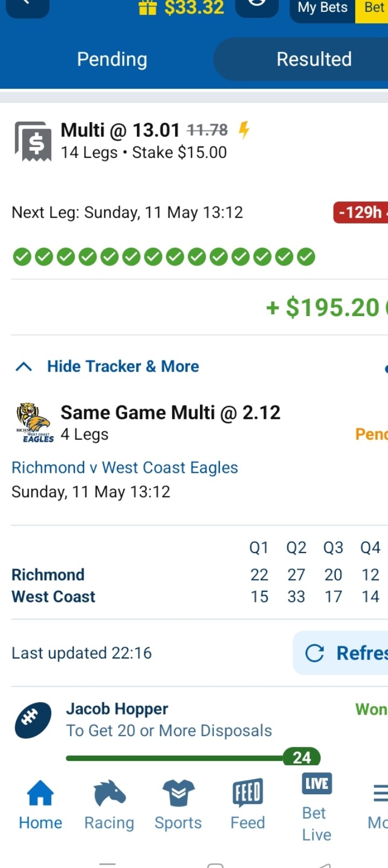Open the Feed icon
388x868 pixels.
(248, 793)
